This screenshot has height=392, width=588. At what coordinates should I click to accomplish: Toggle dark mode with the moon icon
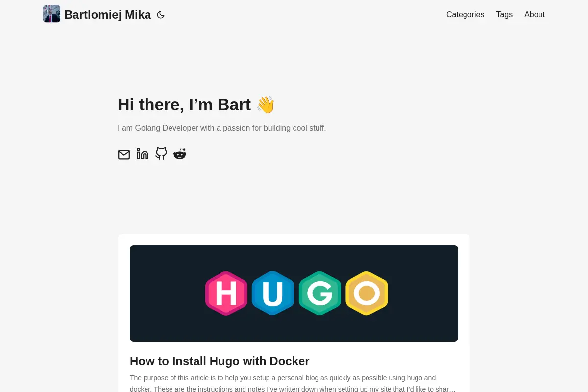(x=161, y=15)
